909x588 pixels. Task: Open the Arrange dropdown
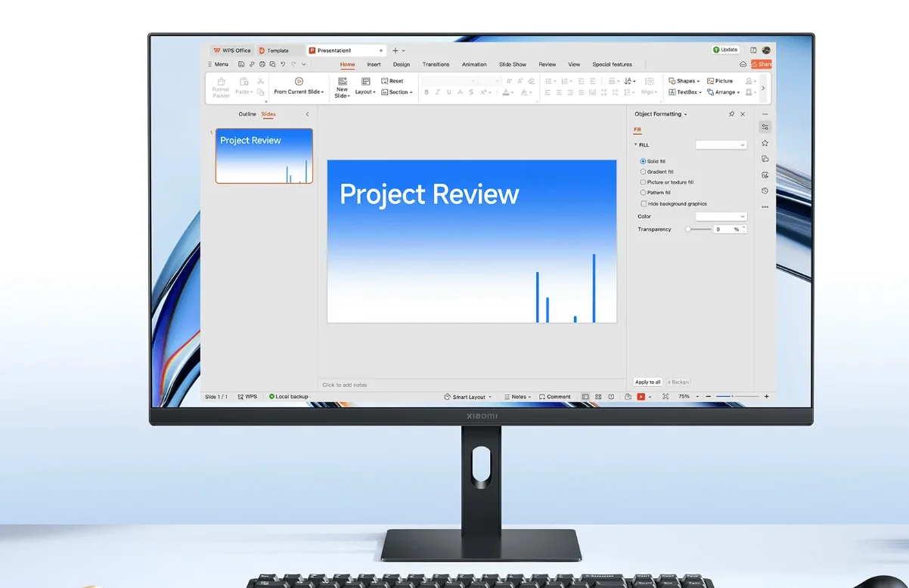[x=723, y=92]
